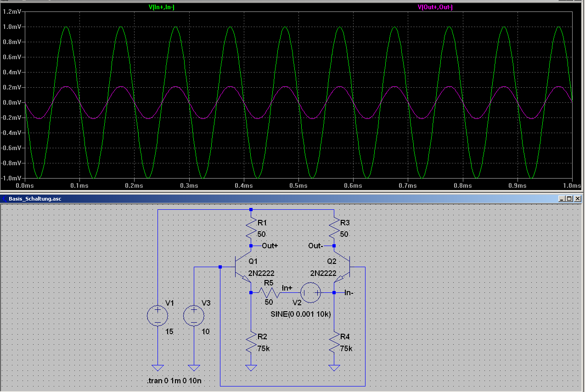Click the 0.0ms x-axis label

tap(24, 185)
